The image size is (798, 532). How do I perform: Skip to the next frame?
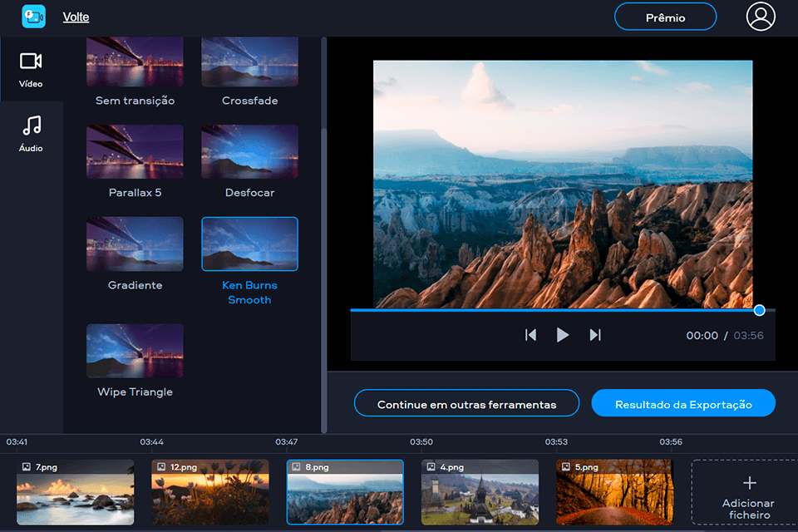click(595, 335)
